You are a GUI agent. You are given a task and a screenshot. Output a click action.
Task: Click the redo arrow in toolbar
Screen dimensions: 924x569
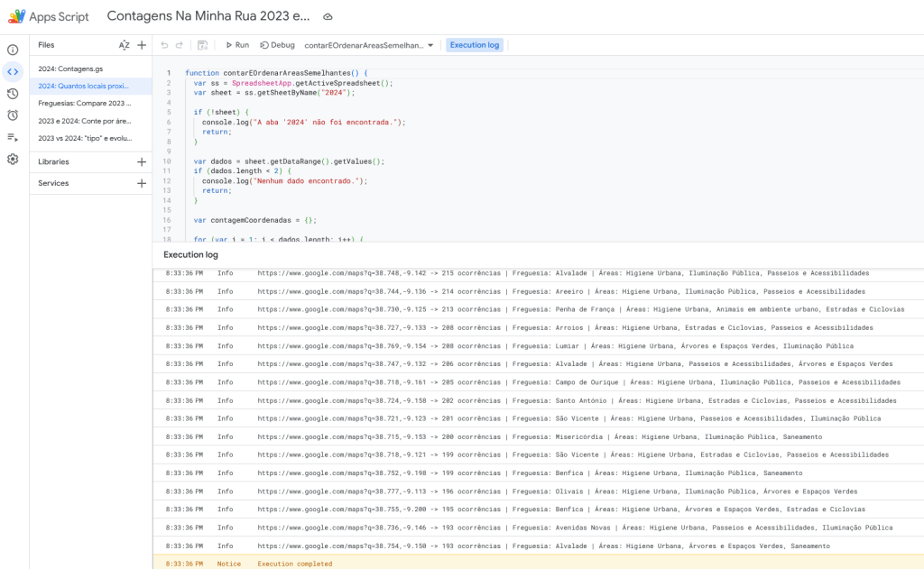coord(180,45)
